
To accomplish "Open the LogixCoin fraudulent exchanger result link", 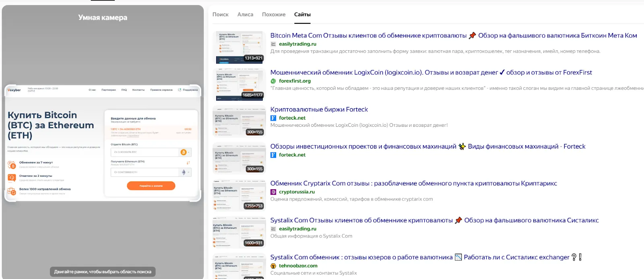I will point(431,72).
